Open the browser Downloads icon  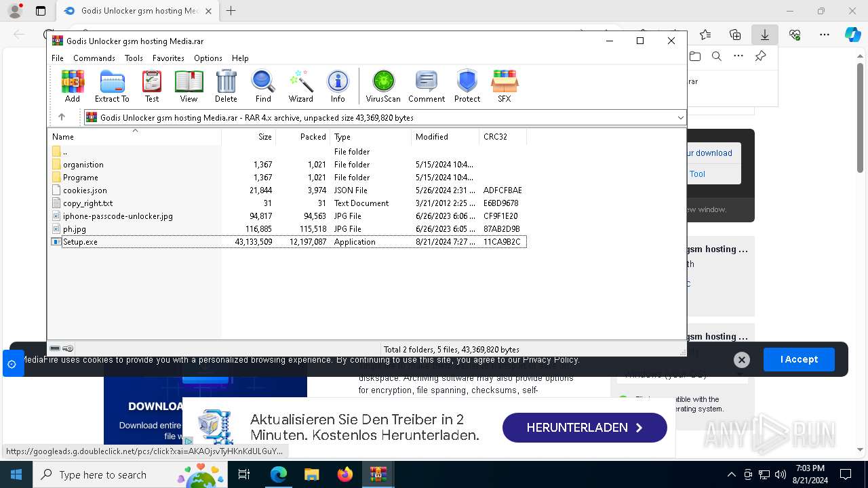764,35
